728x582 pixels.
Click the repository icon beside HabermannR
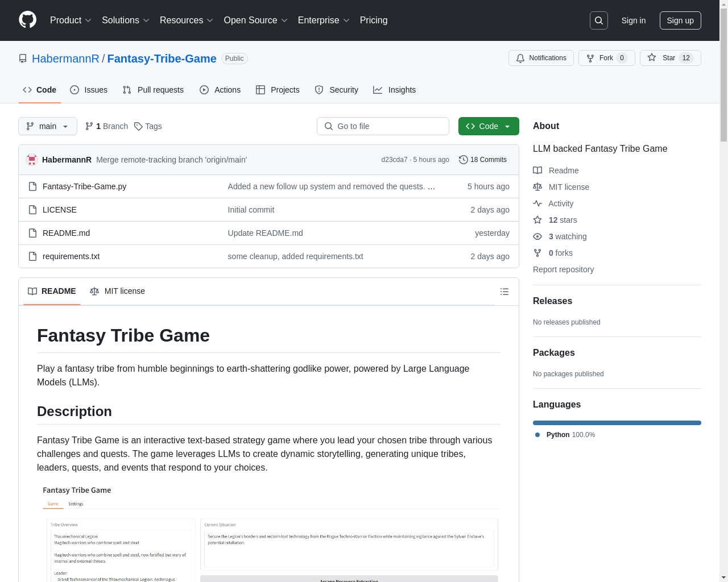point(23,59)
